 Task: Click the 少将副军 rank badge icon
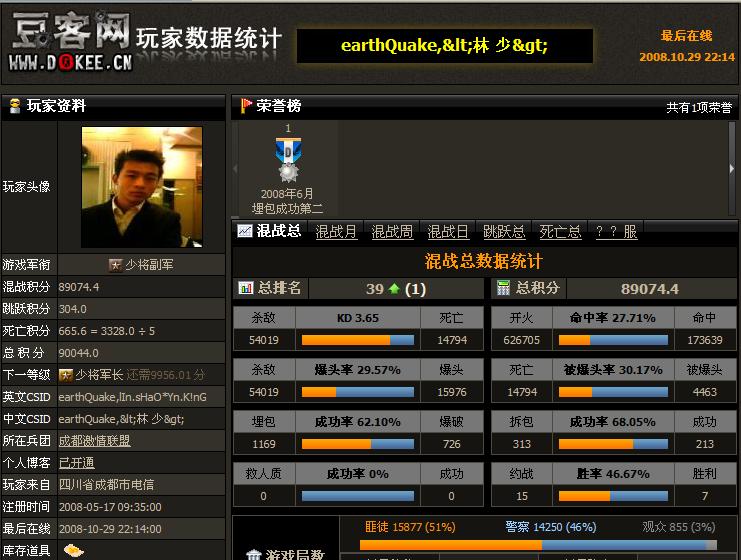(x=115, y=265)
